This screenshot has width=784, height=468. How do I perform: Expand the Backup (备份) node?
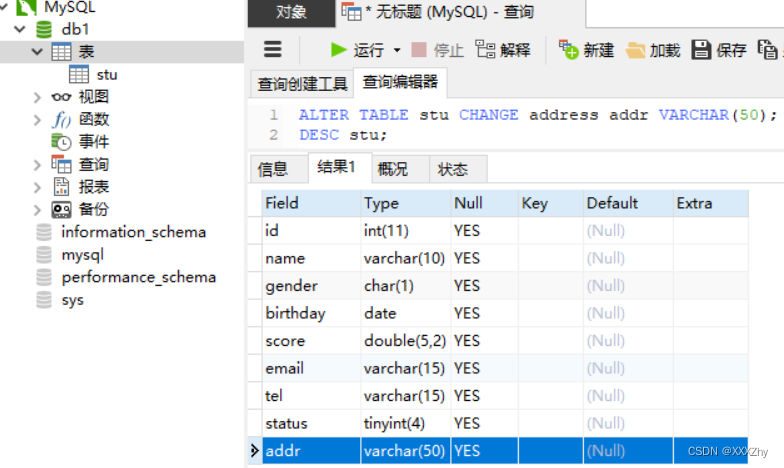click(37, 210)
